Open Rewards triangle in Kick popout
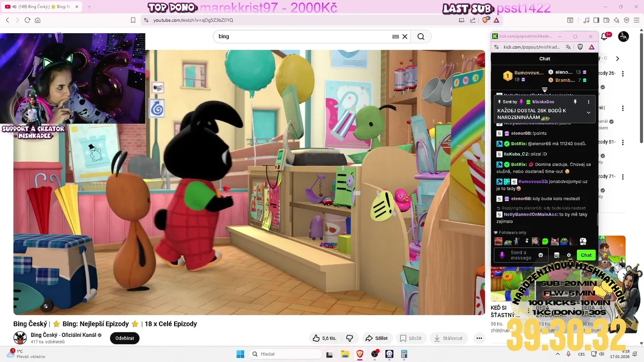The width and height of the screenshot is (644, 362). click(x=591, y=47)
